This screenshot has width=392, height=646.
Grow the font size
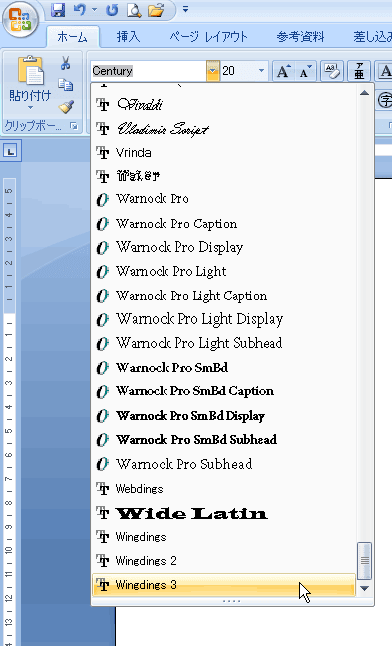[284, 71]
